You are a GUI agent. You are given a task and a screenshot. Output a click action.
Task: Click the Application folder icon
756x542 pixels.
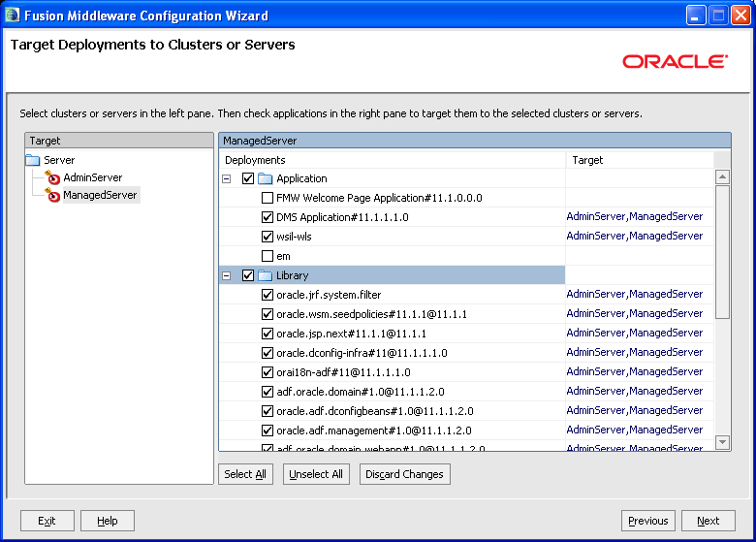click(x=266, y=179)
